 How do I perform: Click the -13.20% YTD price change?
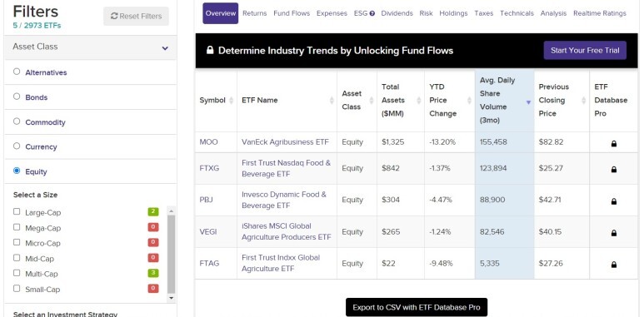[442, 142]
